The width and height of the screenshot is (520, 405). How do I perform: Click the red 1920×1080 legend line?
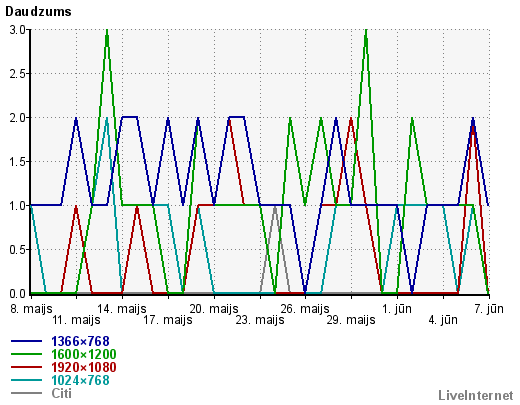point(27,367)
